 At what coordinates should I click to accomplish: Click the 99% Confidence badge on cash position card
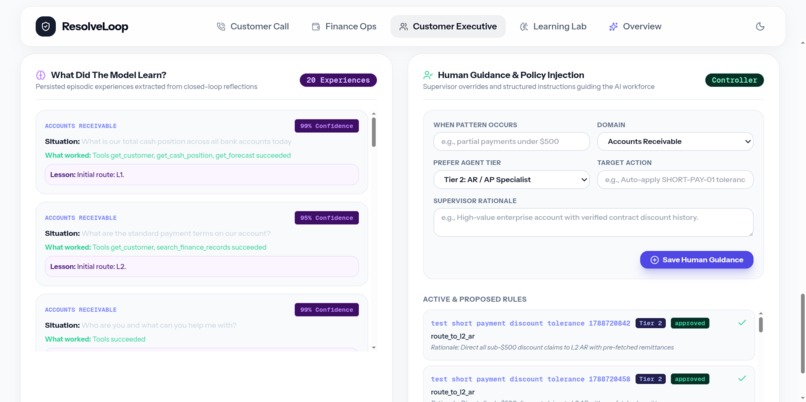(326, 126)
